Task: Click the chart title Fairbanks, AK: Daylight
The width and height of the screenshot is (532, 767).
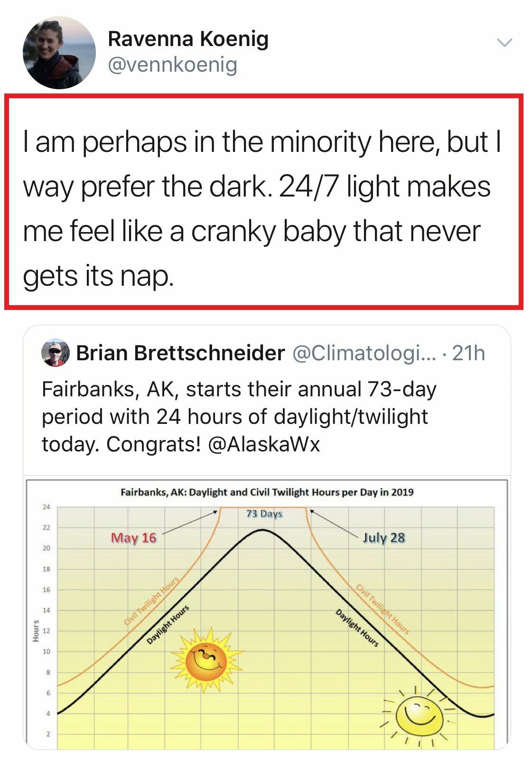Action: point(267,492)
